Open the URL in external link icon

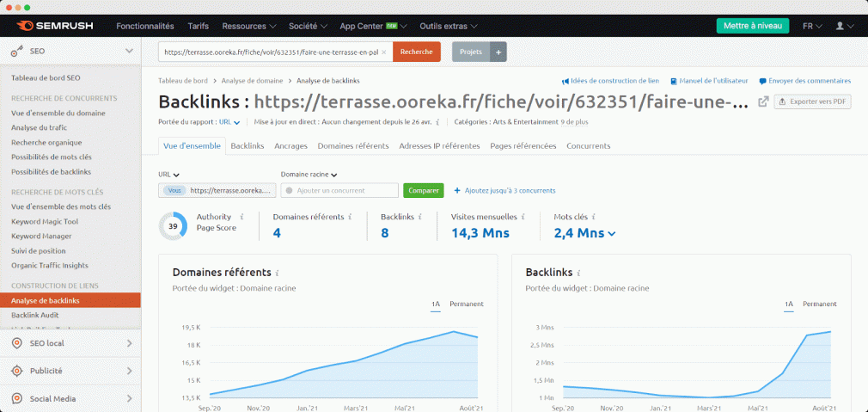click(x=763, y=101)
